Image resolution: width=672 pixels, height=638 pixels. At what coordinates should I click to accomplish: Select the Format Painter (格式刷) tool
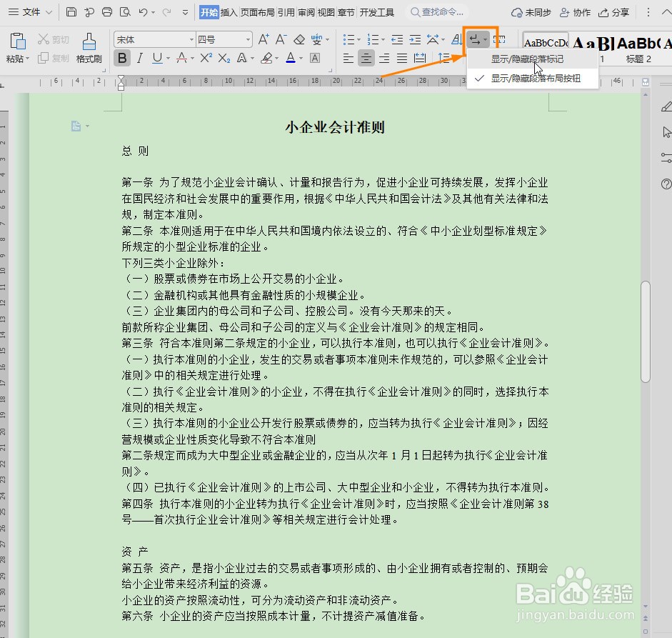(x=89, y=48)
